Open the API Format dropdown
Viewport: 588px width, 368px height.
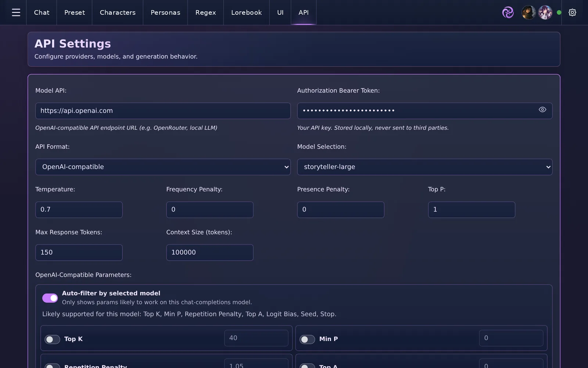(x=163, y=167)
